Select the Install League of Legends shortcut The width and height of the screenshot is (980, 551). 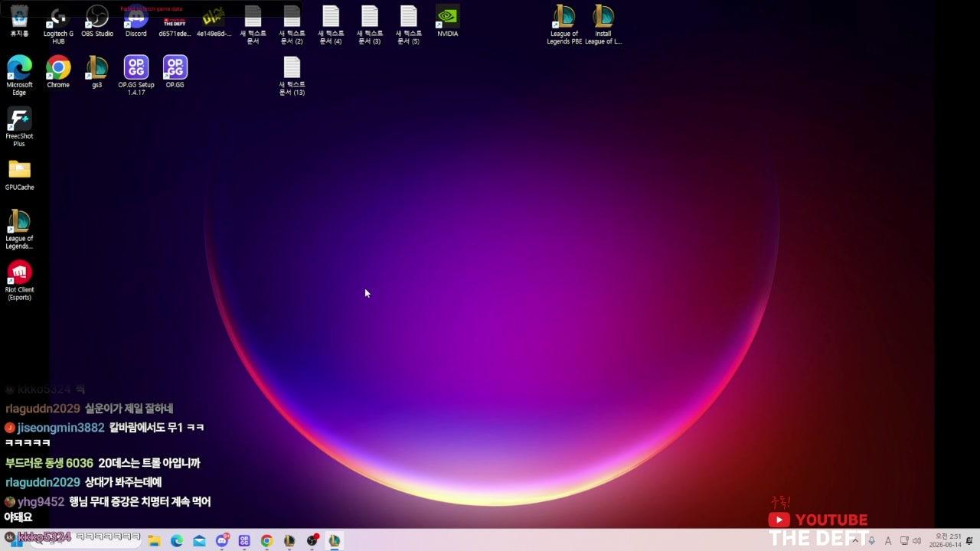tap(603, 25)
